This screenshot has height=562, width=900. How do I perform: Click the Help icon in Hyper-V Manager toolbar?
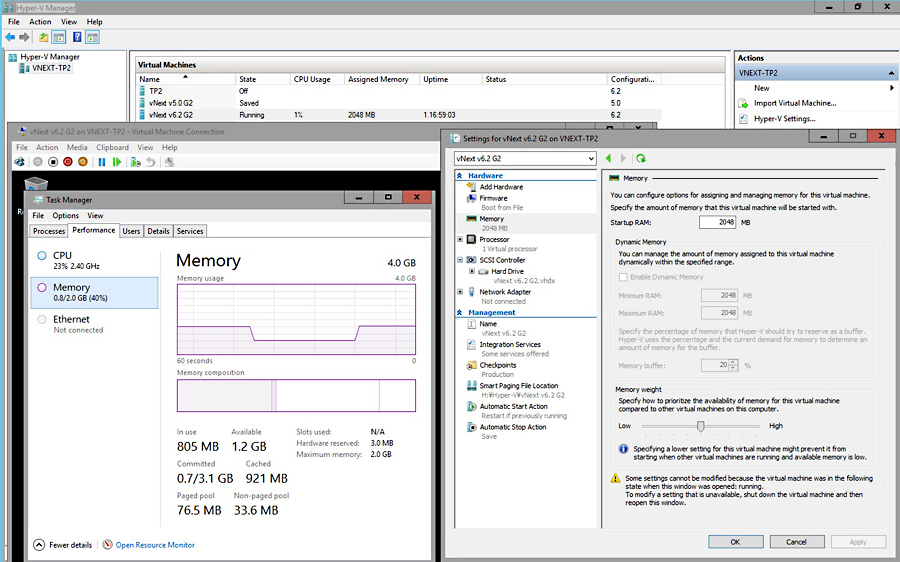point(77,37)
